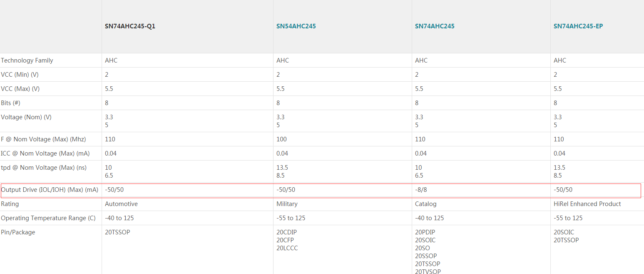Click the -50/50 output drive for SN74AHC245-EP
644x274 pixels.
pos(563,190)
